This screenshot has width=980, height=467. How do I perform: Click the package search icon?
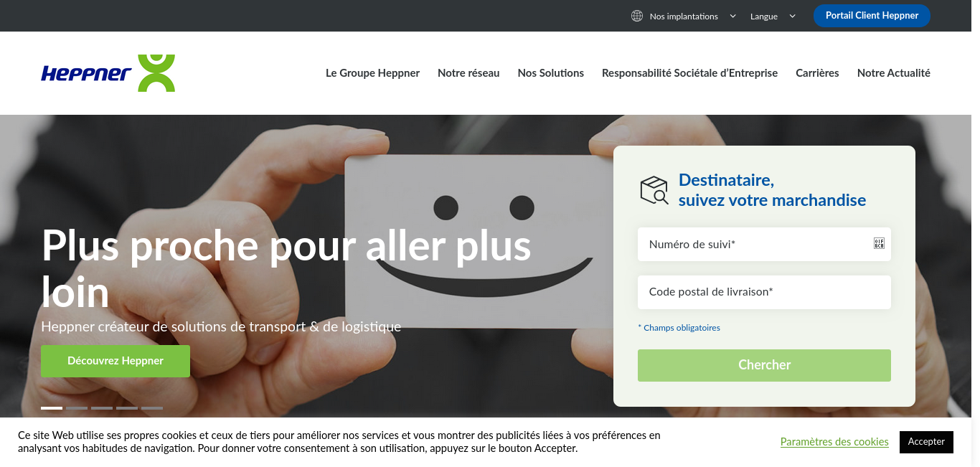(x=654, y=191)
